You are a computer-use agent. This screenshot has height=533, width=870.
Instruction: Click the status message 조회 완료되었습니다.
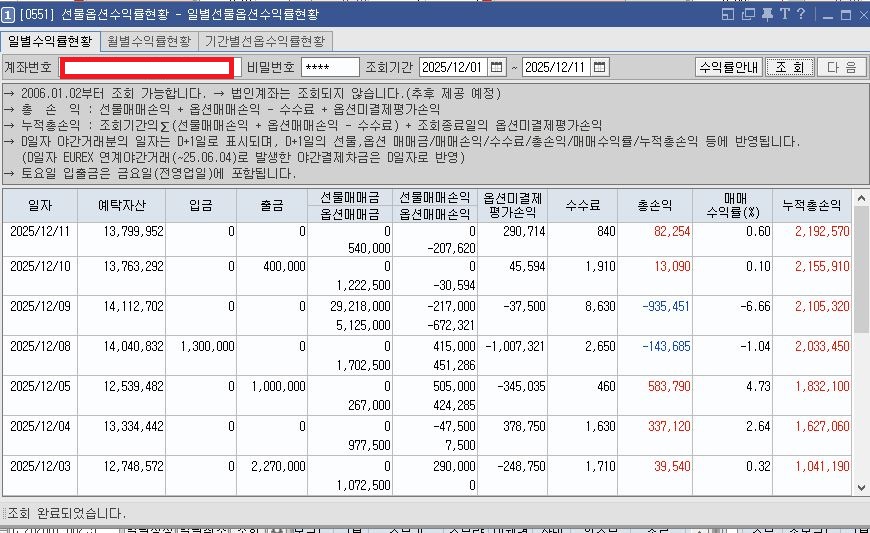point(67,513)
